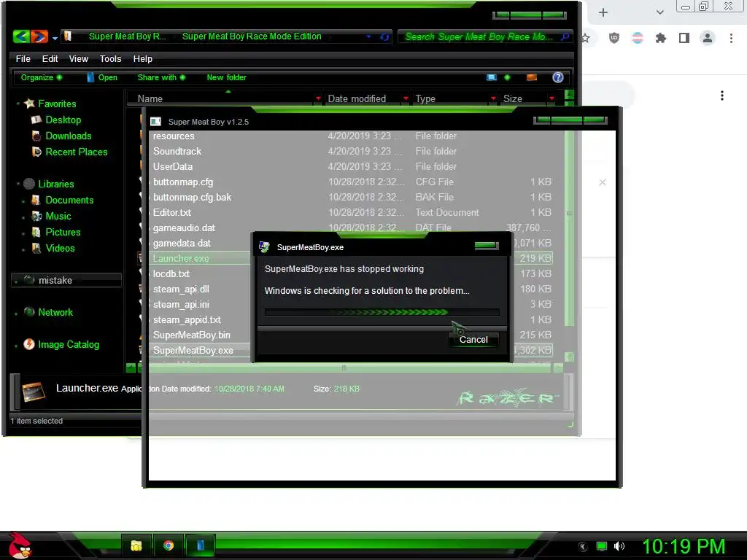Open the address bar history dropdown arrow
The image size is (747, 560).
pyautogui.click(x=368, y=36)
